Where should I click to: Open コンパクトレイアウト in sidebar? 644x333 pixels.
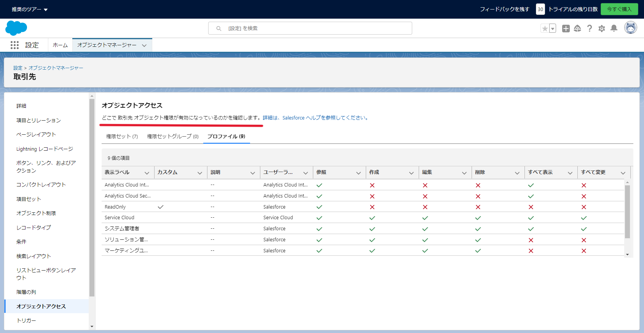41,185
